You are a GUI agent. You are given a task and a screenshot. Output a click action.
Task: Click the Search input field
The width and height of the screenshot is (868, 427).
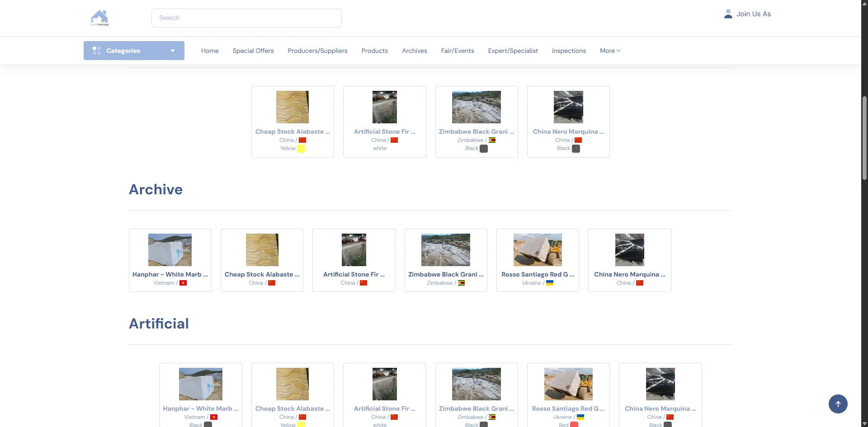point(246,18)
